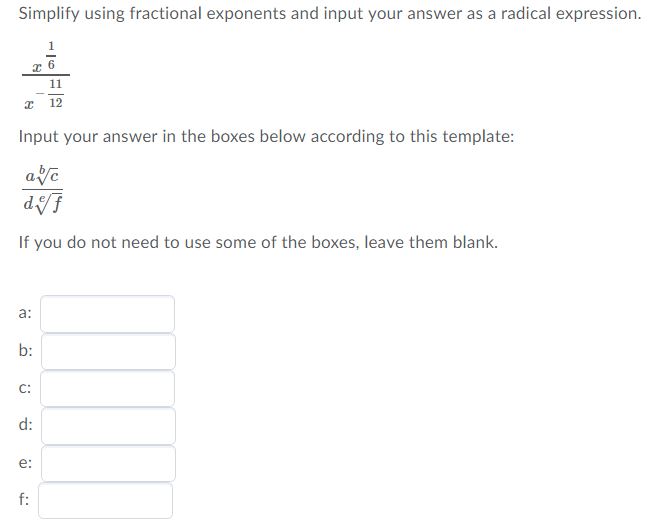
Task: Click the "leave them blank" note
Action: pos(428,243)
